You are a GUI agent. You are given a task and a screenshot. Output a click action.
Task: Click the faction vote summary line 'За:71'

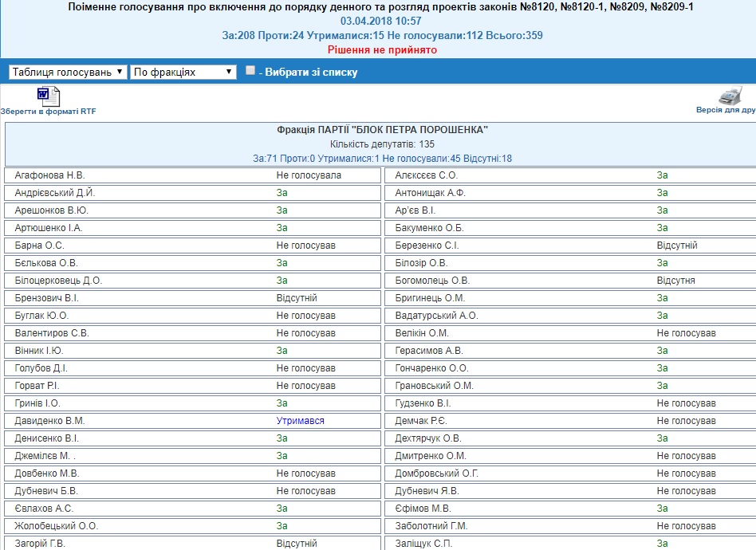click(x=382, y=159)
